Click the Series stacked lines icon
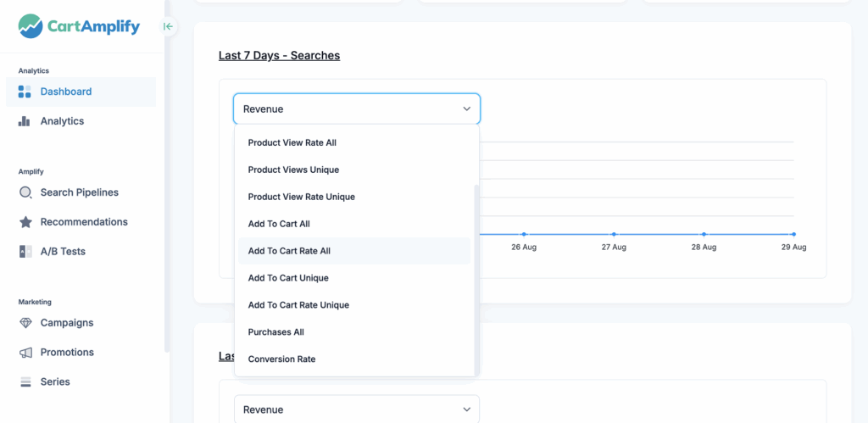 pyautogui.click(x=25, y=382)
